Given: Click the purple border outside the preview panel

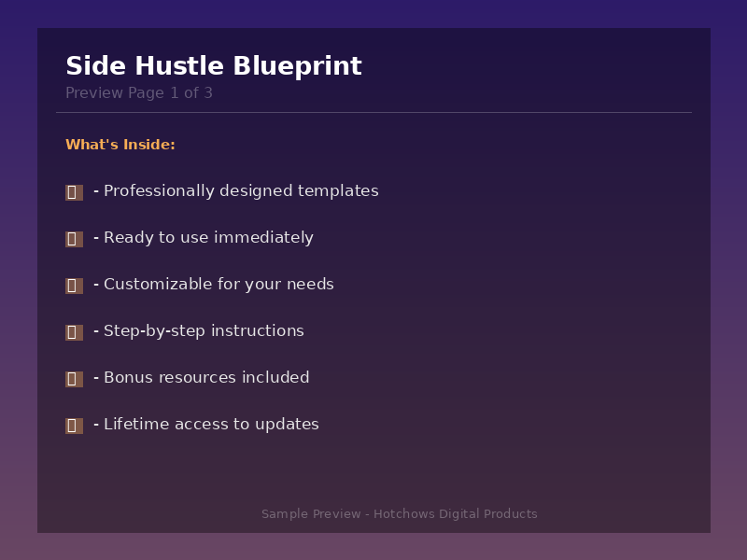Looking at the screenshot, I should pos(373,13).
